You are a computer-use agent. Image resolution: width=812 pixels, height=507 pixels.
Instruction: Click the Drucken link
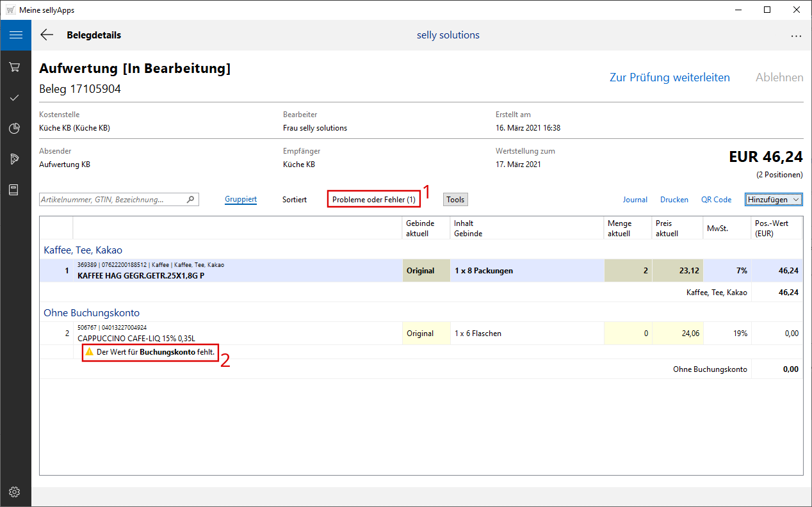(674, 200)
